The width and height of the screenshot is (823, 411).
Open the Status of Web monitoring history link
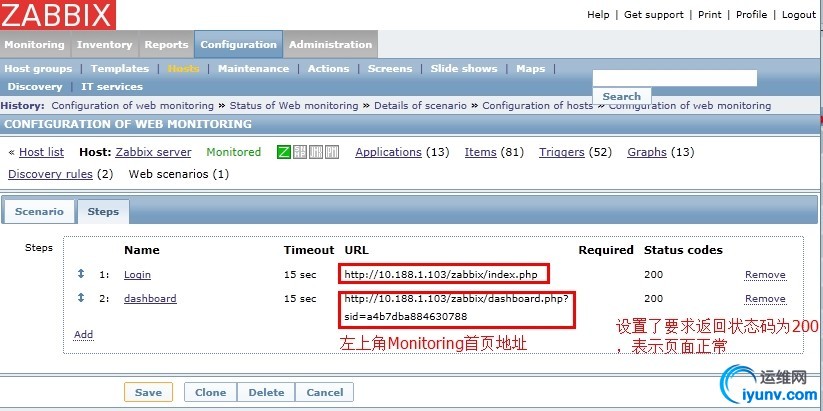click(293, 106)
